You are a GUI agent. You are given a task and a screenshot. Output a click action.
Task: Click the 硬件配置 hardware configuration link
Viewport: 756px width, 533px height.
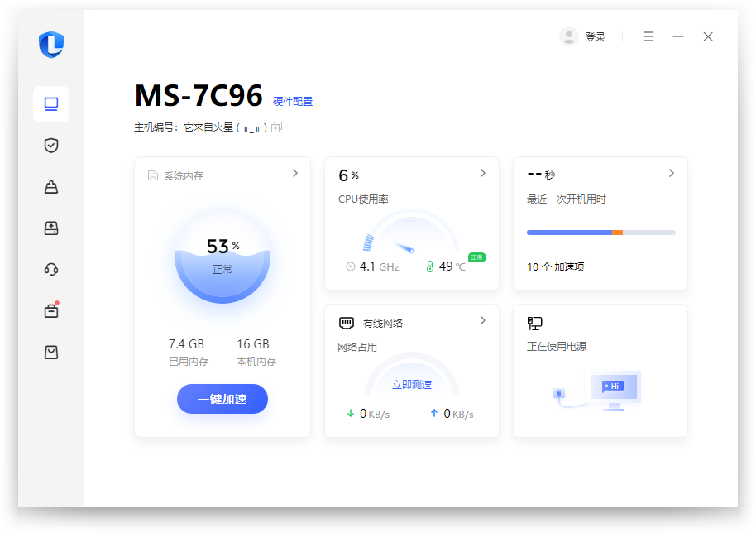click(293, 100)
